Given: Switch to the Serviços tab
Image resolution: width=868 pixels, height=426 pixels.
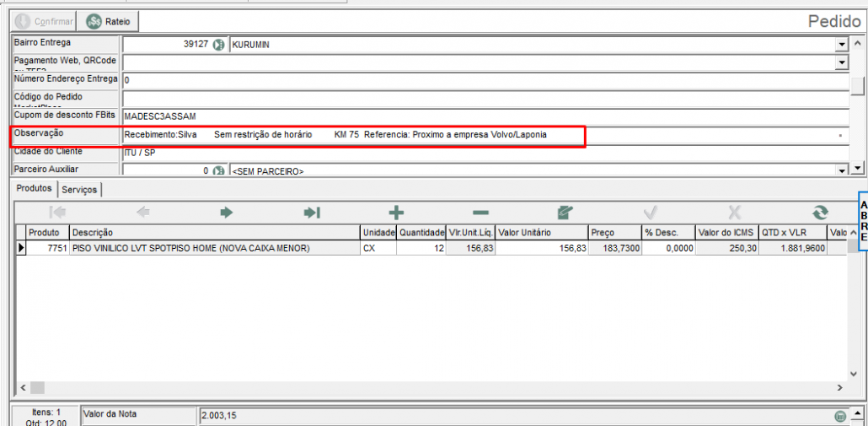Looking at the screenshot, I should 80,190.
